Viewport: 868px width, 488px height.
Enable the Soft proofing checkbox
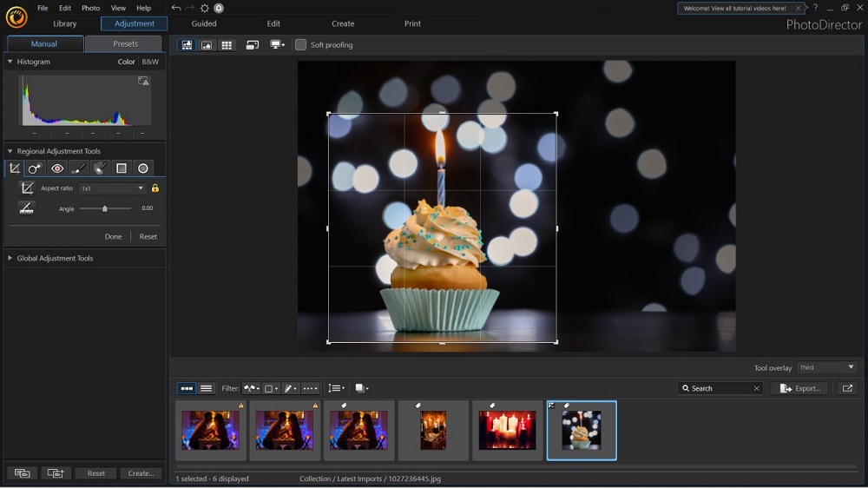click(300, 45)
